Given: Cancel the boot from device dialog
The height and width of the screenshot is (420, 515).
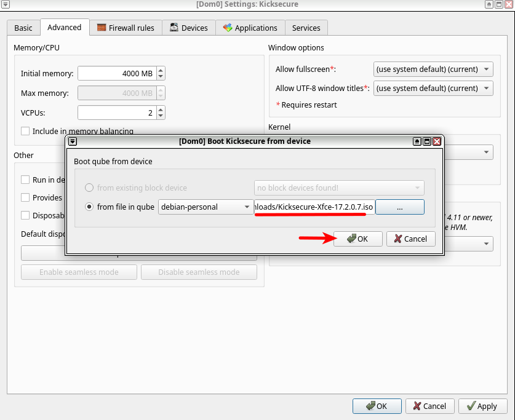Looking at the screenshot, I should coord(410,239).
